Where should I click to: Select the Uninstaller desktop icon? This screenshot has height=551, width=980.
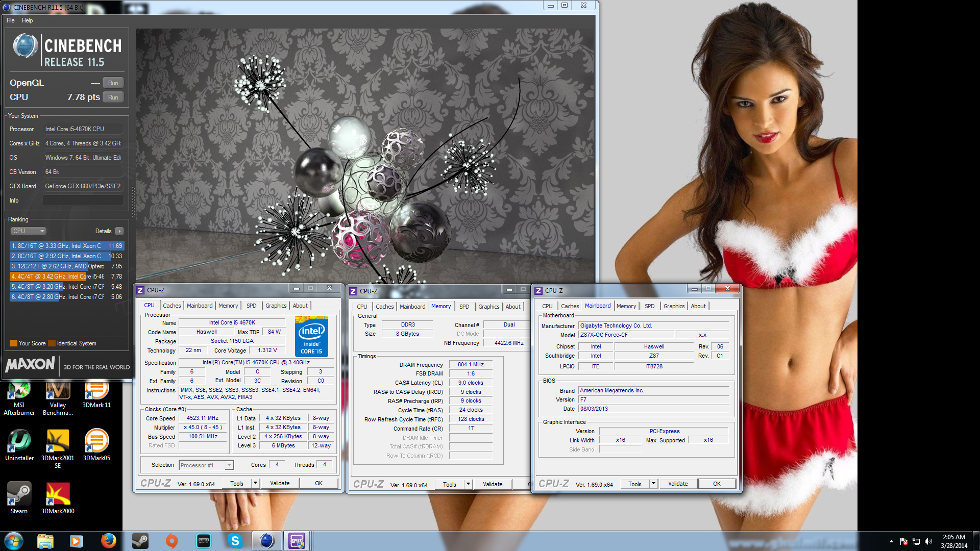[x=19, y=445]
